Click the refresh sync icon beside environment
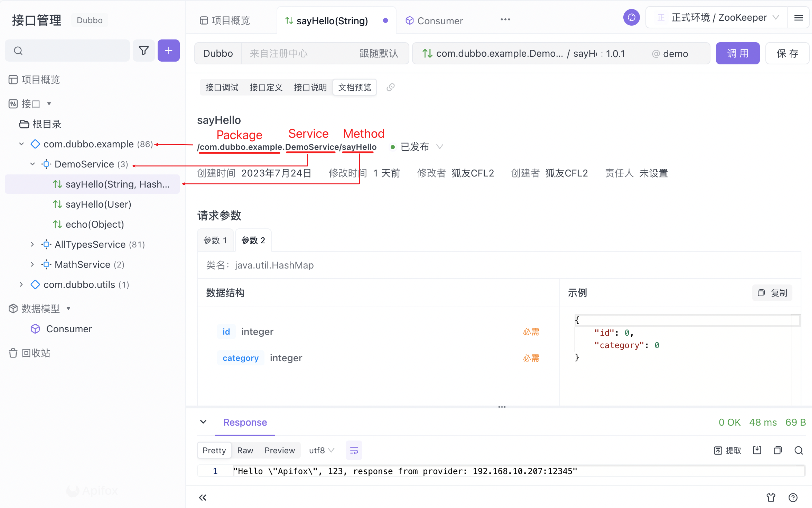The image size is (812, 508). pyautogui.click(x=631, y=18)
